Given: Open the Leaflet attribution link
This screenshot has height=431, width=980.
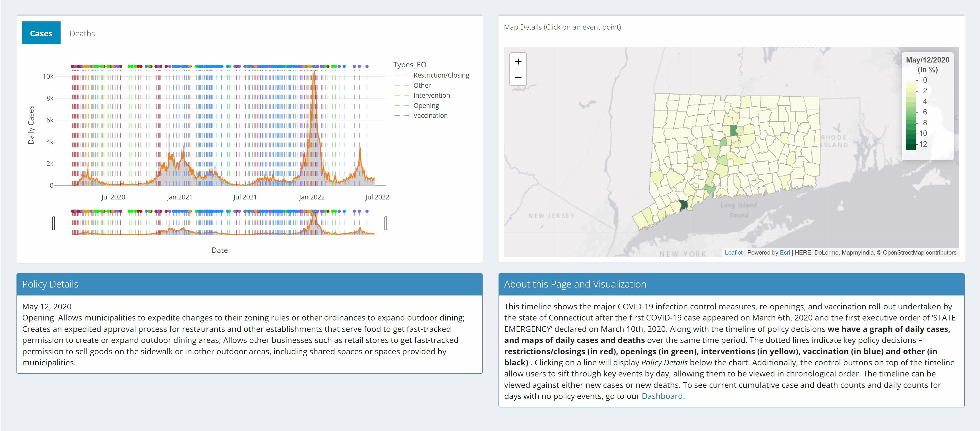Looking at the screenshot, I should (x=733, y=252).
